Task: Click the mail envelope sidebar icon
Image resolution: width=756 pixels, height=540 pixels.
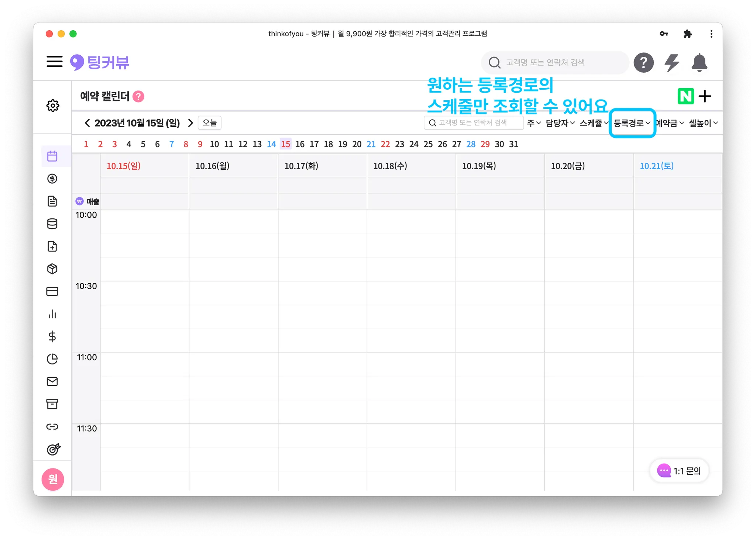Action: (52, 381)
